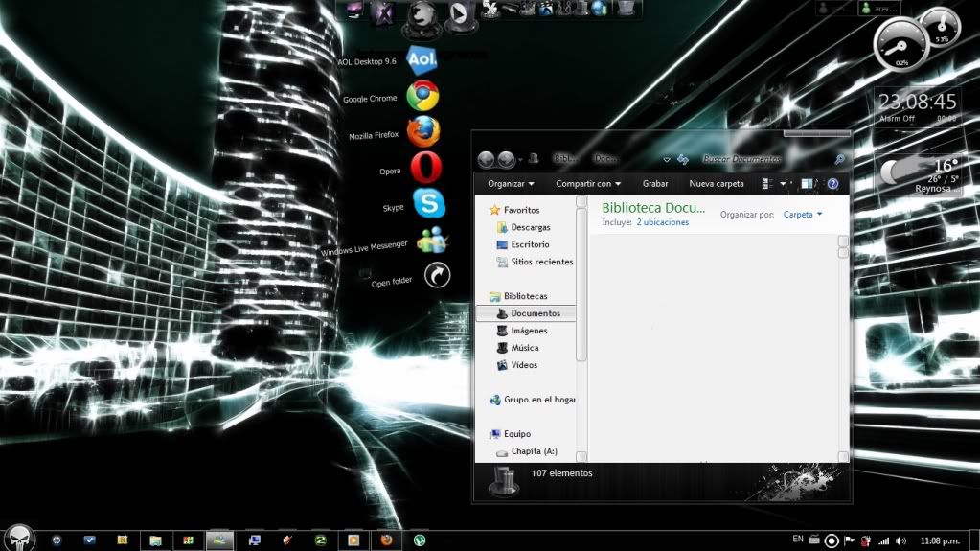The height and width of the screenshot is (551, 980).
Task: Open the skull Start button
Action: 19,538
